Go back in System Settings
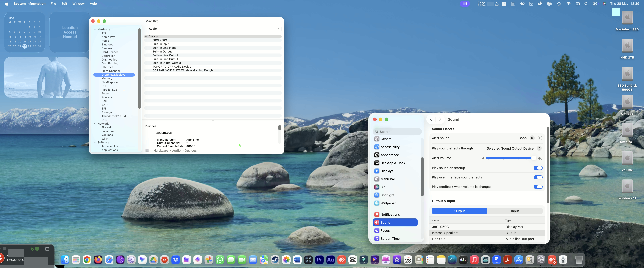644x268 pixels. pyautogui.click(x=431, y=119)
